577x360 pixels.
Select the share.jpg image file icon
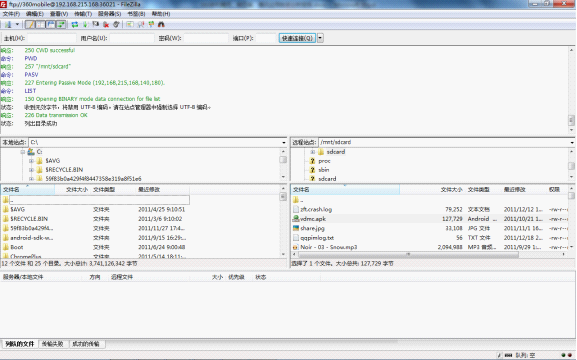[x=296, y=228]
